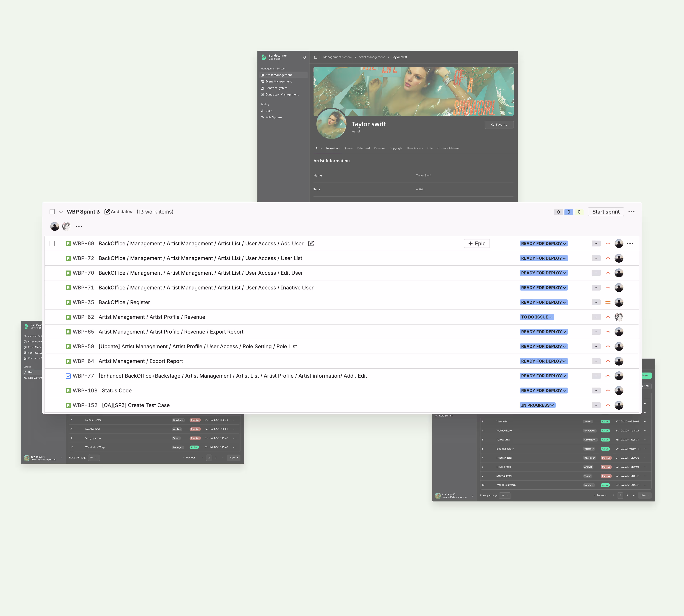This screenshot has width=684, height=616.
Task: Click the WBP-77 task type checkbox icon
Action: click(x=68, y=376)
